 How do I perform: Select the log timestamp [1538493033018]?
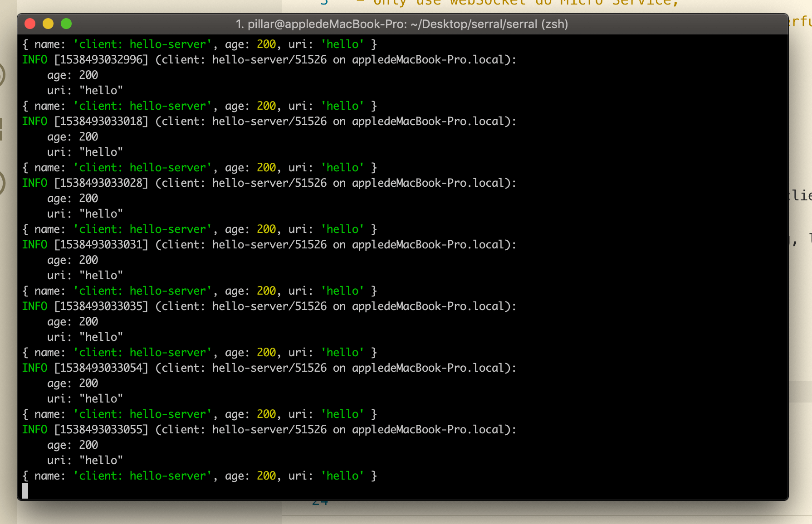[101, 121]
